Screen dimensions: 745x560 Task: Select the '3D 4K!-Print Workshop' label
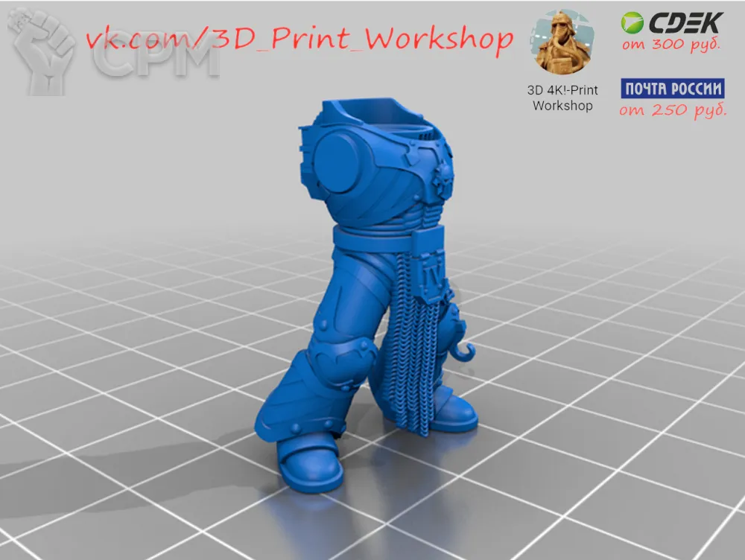(x=562, y=98)
